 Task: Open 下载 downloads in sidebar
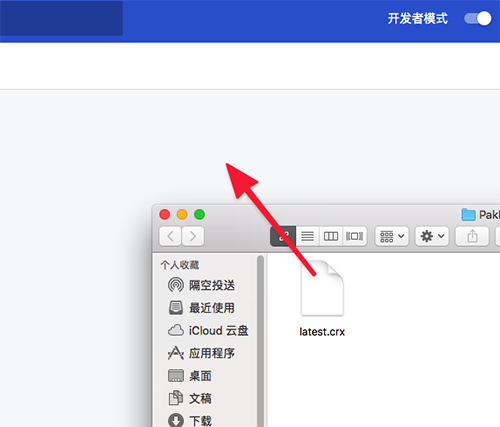[x=190, y=420]
